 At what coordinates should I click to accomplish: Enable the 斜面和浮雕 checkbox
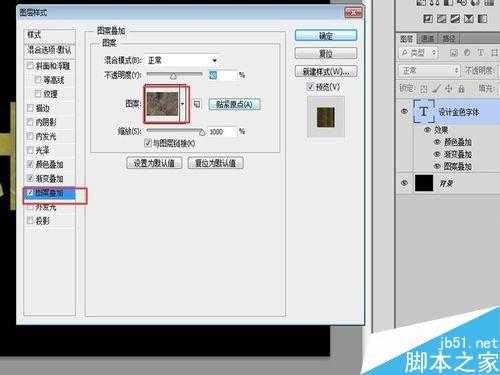30,65
